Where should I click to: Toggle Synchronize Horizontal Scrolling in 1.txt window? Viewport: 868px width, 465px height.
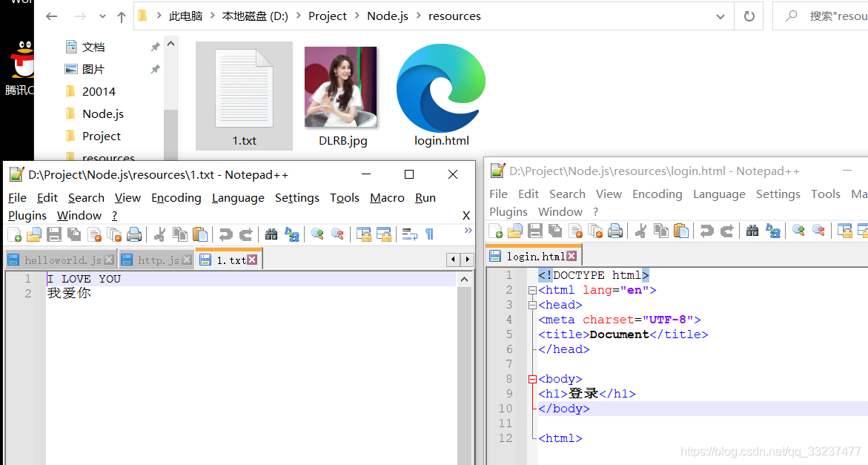click(384, 234)
